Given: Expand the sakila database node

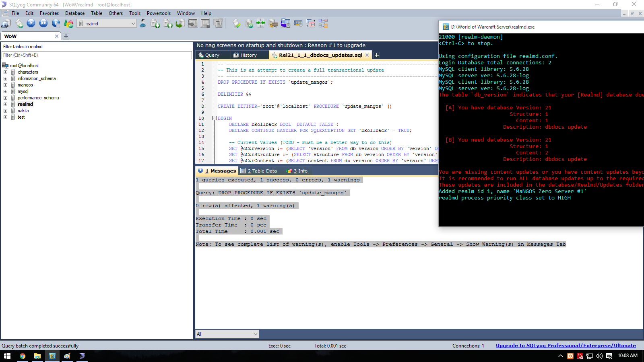Looking at the screenshot, I should 6,111.
